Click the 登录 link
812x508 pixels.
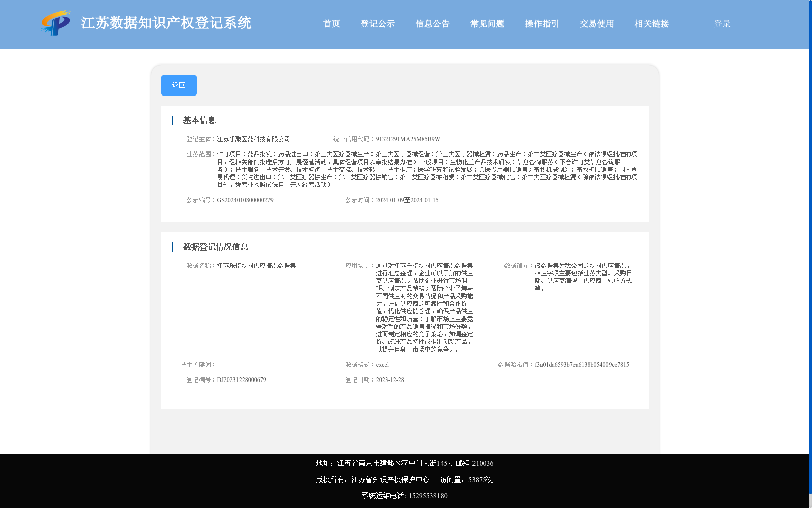(x=722, y=24)
